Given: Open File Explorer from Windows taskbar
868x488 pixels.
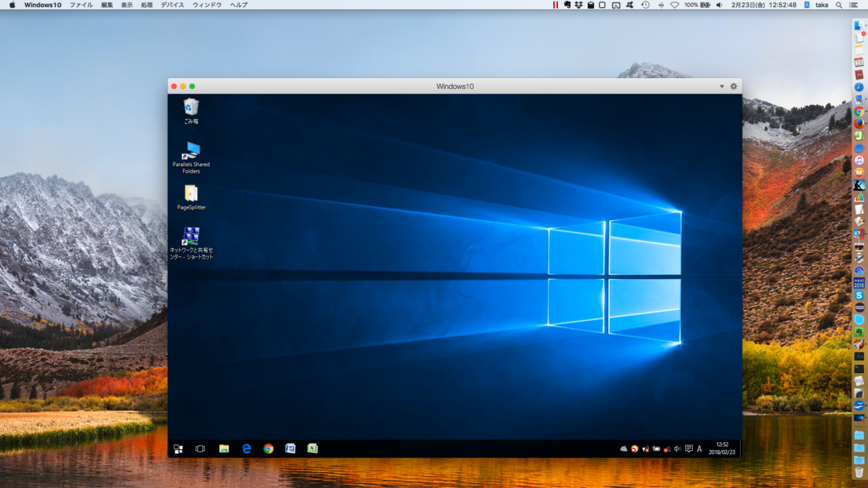Looking at the screenshot, I should [x=223, y=449].
